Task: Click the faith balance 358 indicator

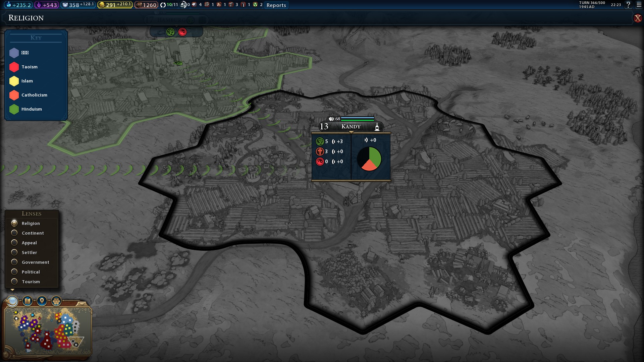Action: [x=78, y=5]
